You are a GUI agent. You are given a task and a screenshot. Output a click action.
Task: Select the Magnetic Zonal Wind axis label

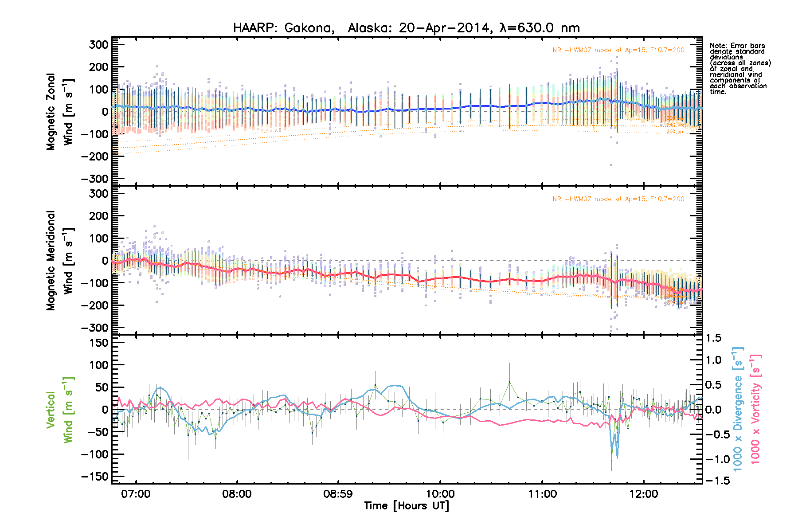click(x=59, y=112)
